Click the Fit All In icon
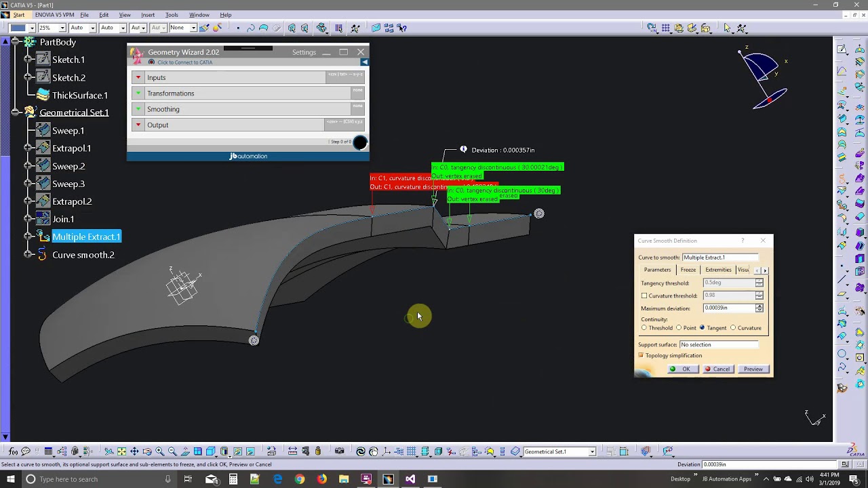868x488 pixels. (121, 451)
